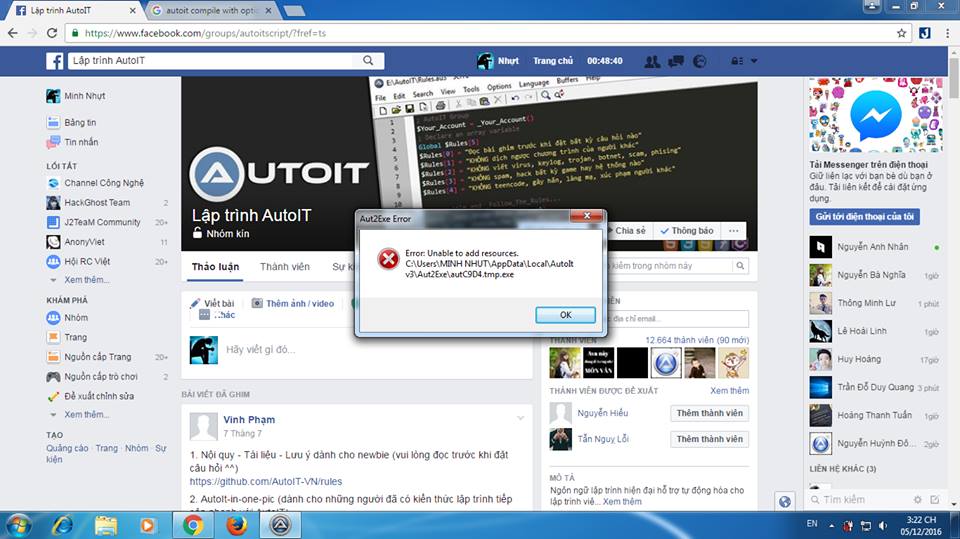Go back with browser back arrow
The height and width of the screenshot is (539, 960).
(13, 33)
